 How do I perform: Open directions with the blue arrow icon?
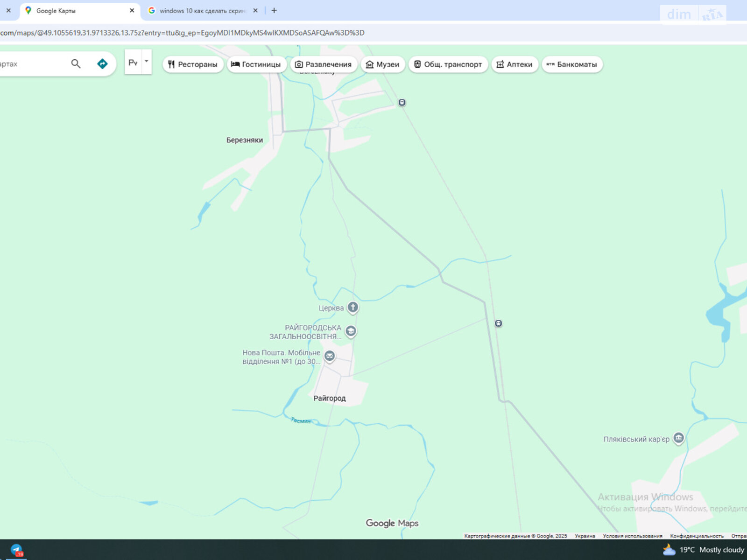[x=102, y=64]
